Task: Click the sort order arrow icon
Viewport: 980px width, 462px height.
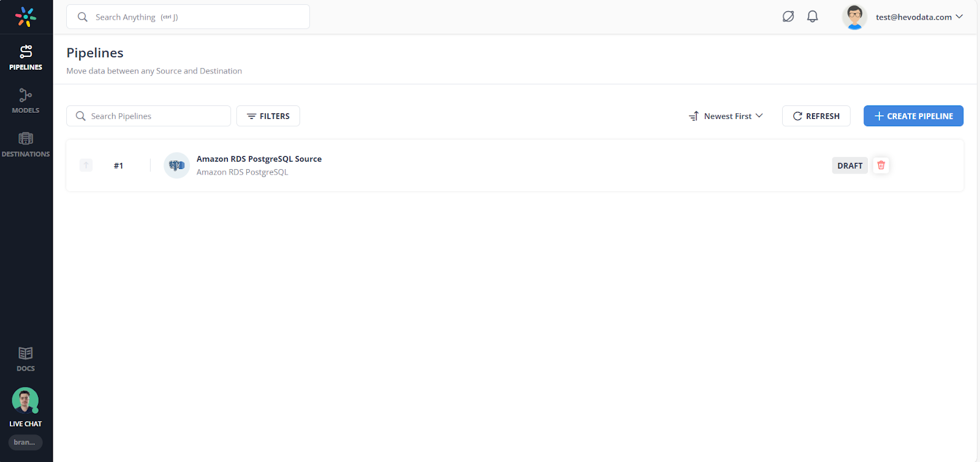Action: point(694,116)
